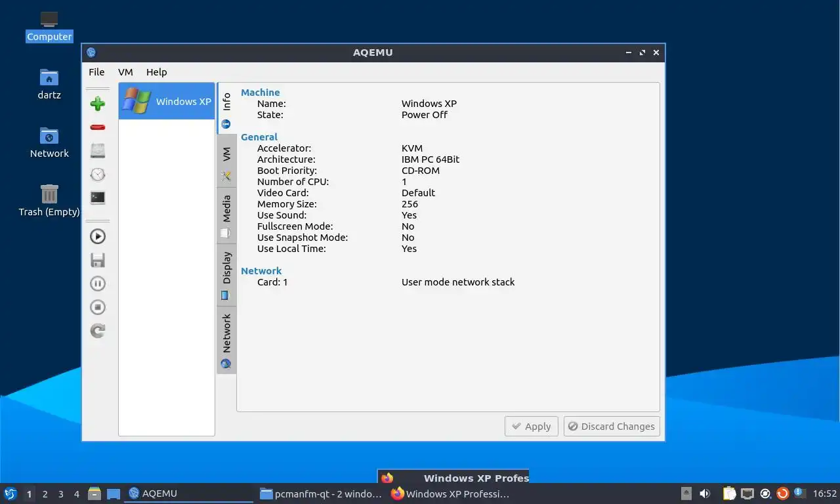Switch to workspace 4
The image size is (840, 504).
coord(76,494)
